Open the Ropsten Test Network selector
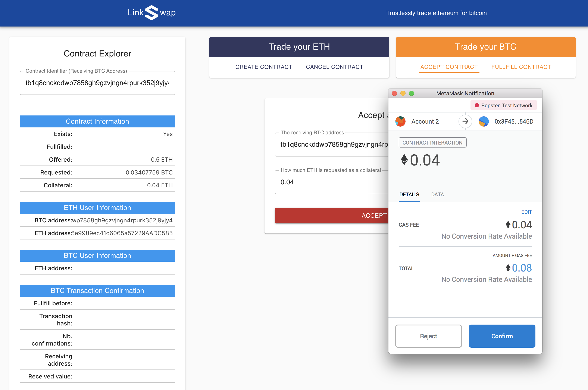The width and height of the screenshot is (588, 390). point(504,105)
